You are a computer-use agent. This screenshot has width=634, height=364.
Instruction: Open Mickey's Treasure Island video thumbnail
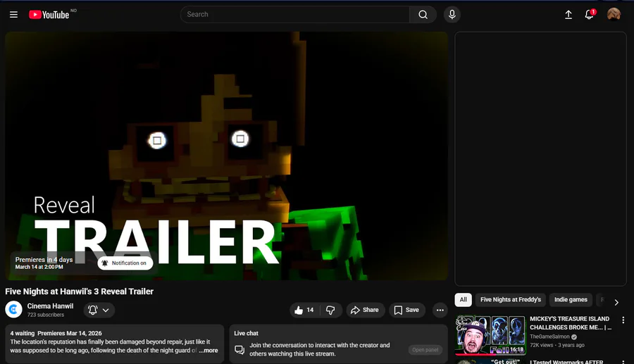pyautogui.click(x=490, y=335)
